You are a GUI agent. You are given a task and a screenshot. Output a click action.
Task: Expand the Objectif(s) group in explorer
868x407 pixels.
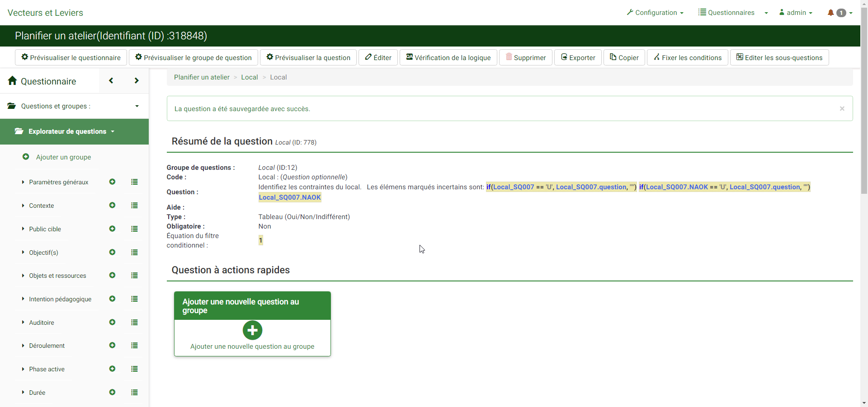point(43,253)
